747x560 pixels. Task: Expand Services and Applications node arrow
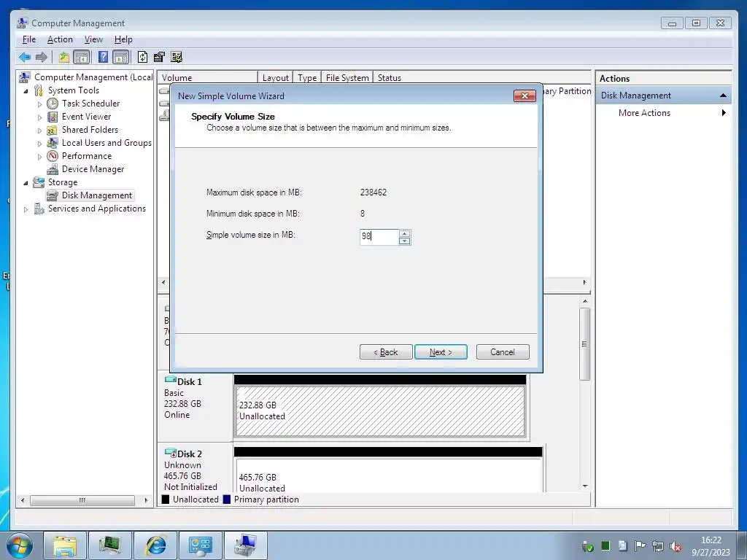tap(26, 209)
